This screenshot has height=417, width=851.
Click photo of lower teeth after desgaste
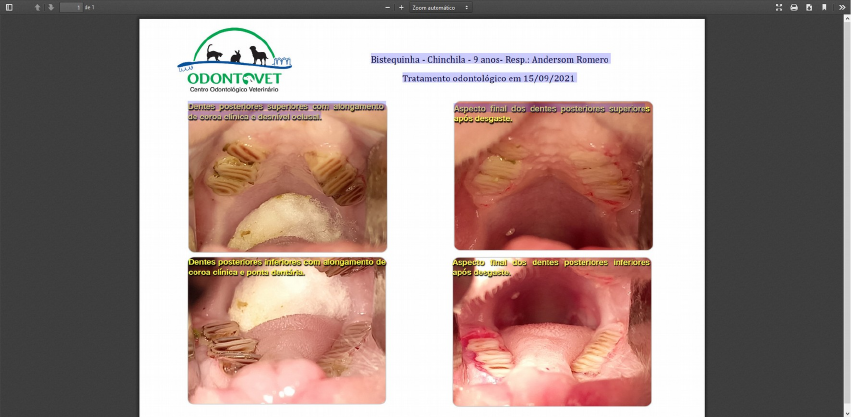tap(552, 332)
